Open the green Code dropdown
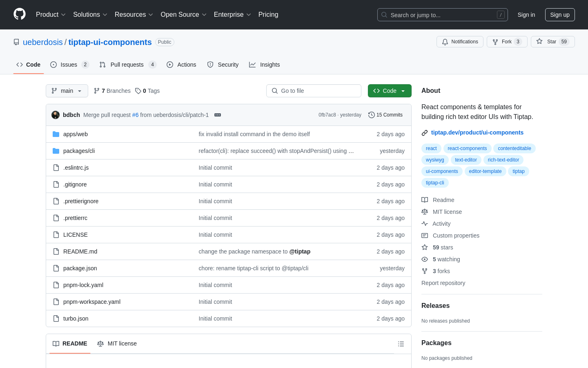588x368 pixels. 390,91
